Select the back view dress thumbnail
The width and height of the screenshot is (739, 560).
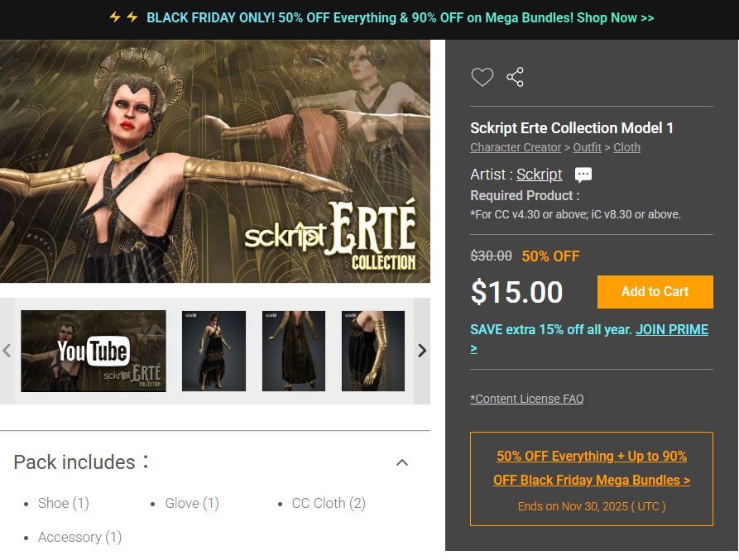[294, 351]
